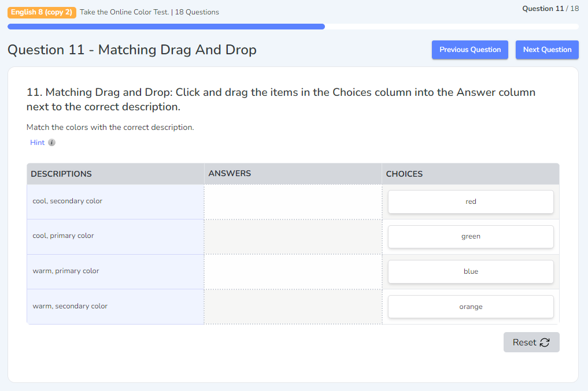Click answer slot for warm, secondary color
The image size is (588, 391).
click(293, 307)
